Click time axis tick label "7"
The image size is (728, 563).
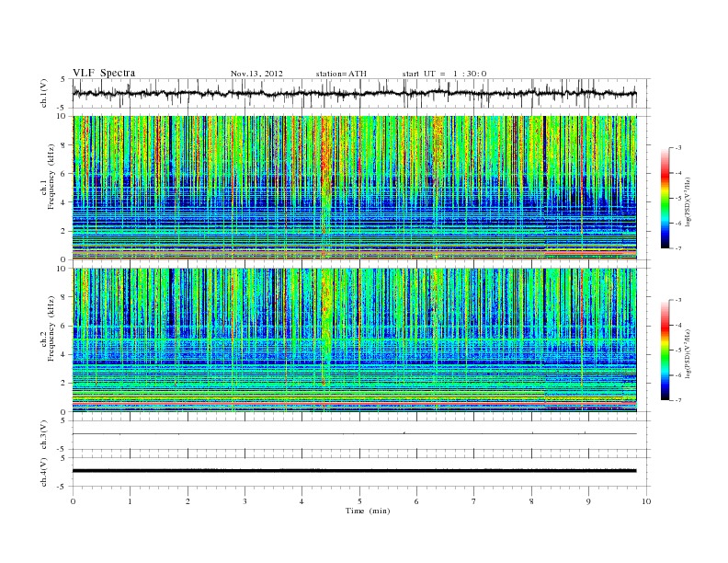click(x=474, y=501)
